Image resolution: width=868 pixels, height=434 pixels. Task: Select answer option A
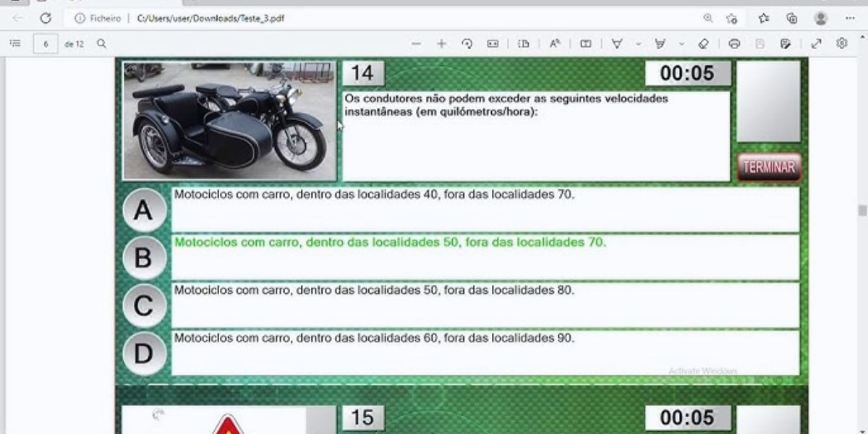coord(143,210)
